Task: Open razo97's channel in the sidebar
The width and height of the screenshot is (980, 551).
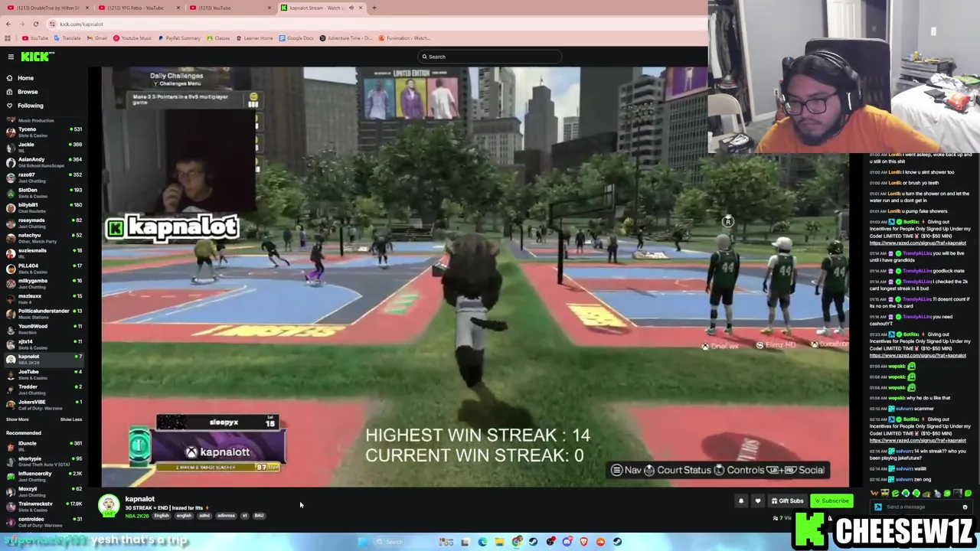Action: [43, 178]
